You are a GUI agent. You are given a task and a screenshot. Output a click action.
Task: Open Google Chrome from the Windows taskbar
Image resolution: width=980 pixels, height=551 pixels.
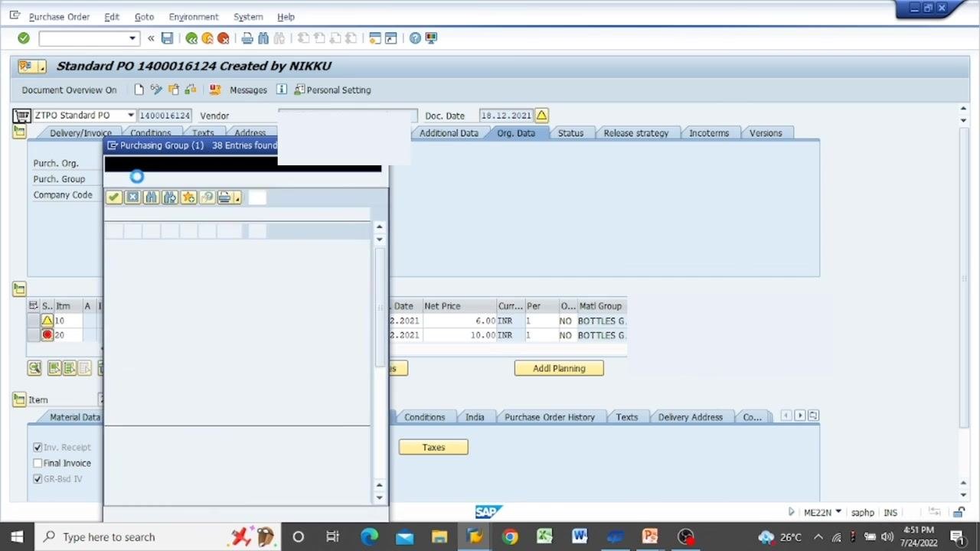click(x=509, y=536)
